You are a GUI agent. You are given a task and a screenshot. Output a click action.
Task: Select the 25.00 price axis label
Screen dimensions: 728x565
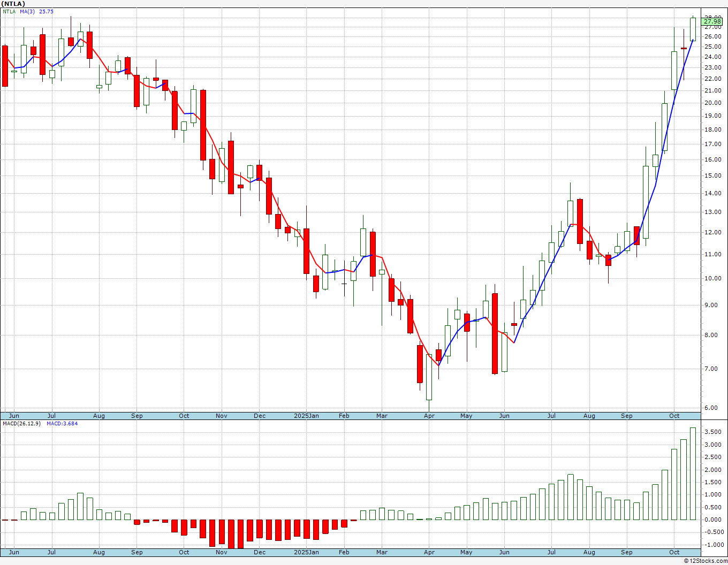click(712, 47)
